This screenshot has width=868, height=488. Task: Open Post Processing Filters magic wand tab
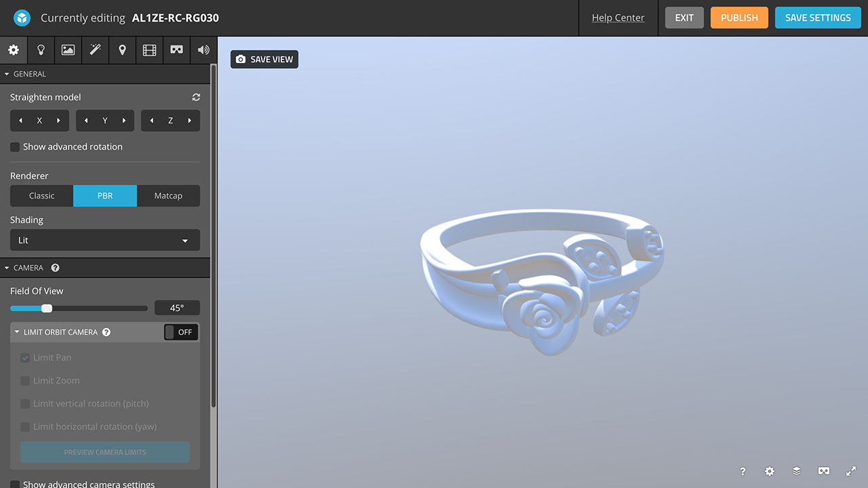[x=95, y=50]
